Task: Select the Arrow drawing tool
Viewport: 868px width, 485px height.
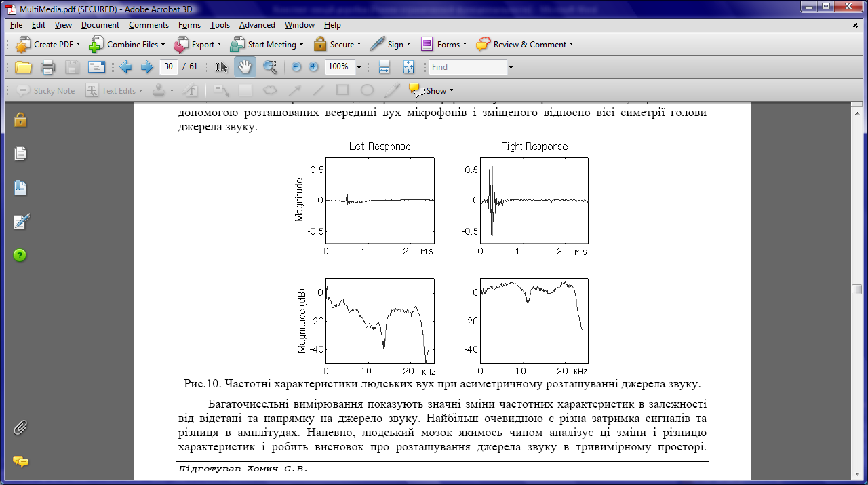Action: 294,90
